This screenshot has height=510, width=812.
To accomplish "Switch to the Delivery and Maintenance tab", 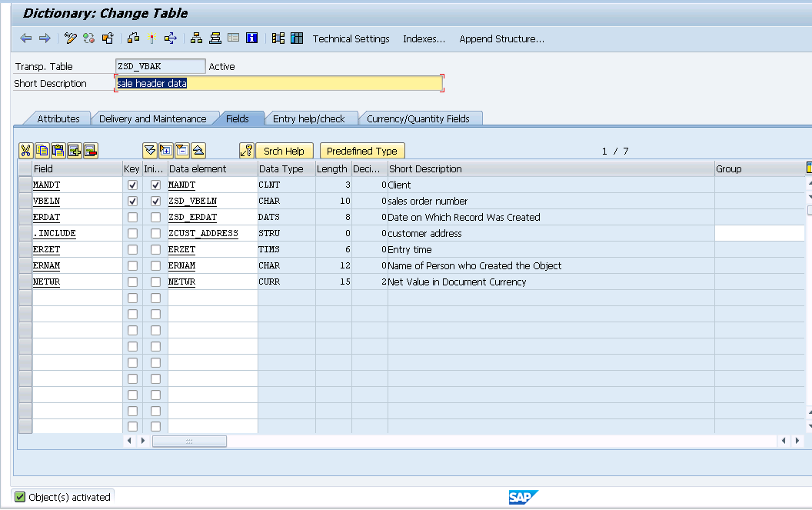I will click(x=152, y=118).
